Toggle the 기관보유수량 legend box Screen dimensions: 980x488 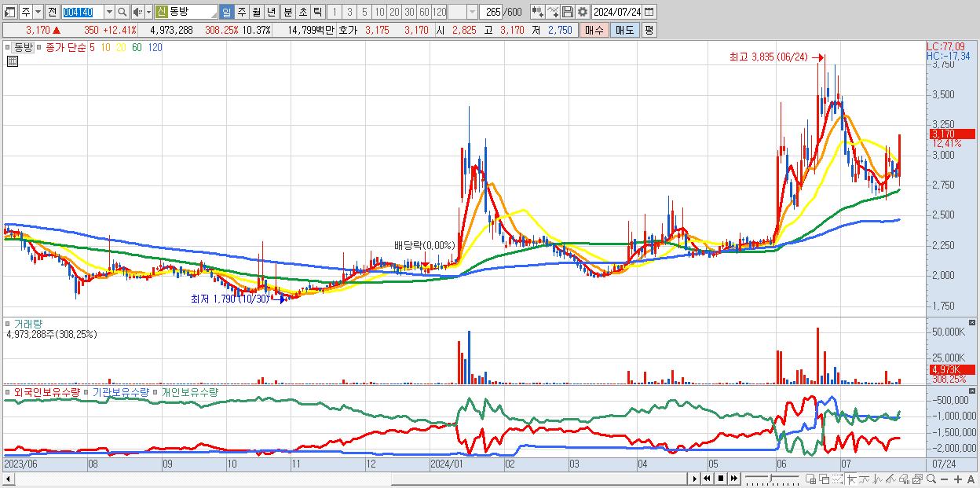(86, 391)
